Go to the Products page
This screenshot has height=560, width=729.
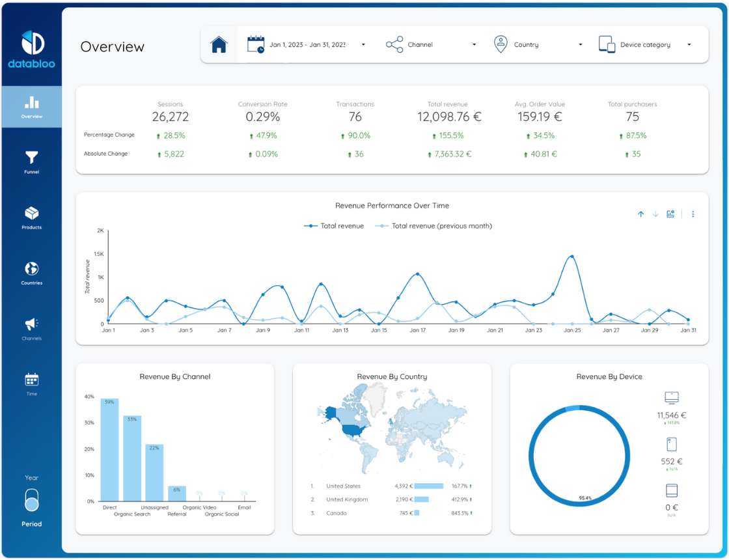32,218
